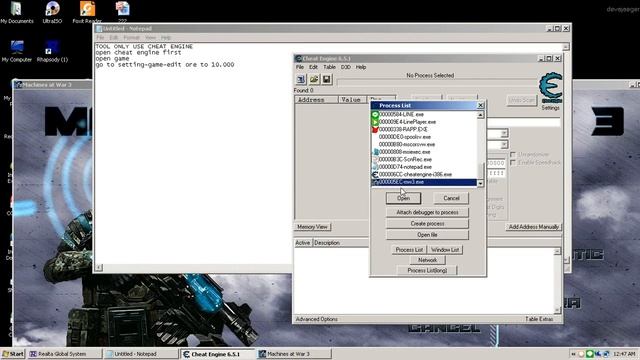This screenshot has height=360, width=640.
Task: Open Foxit Reader desktop icon
Action: pyautogui.click(x=87, y=11)
